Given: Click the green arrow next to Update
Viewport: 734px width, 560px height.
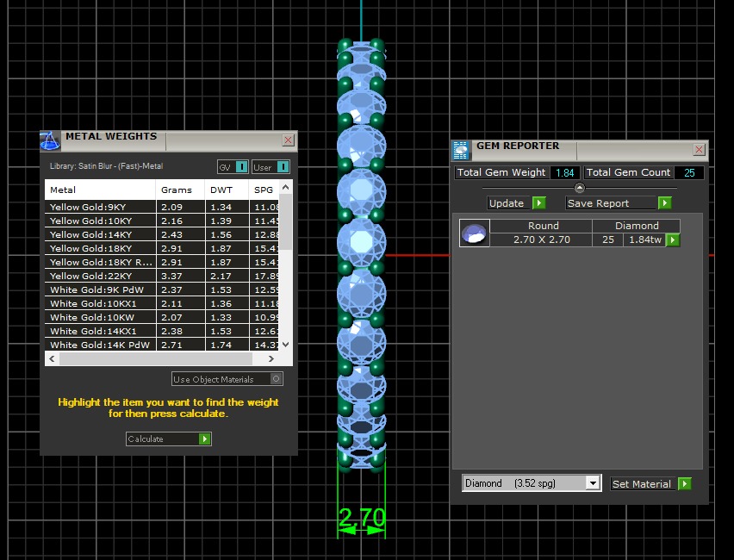Looking at the screenshot, I should tap(538, 202).
